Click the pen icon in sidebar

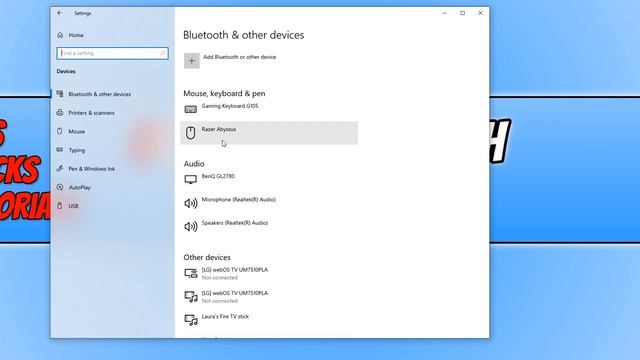click(x=60, y=169)
